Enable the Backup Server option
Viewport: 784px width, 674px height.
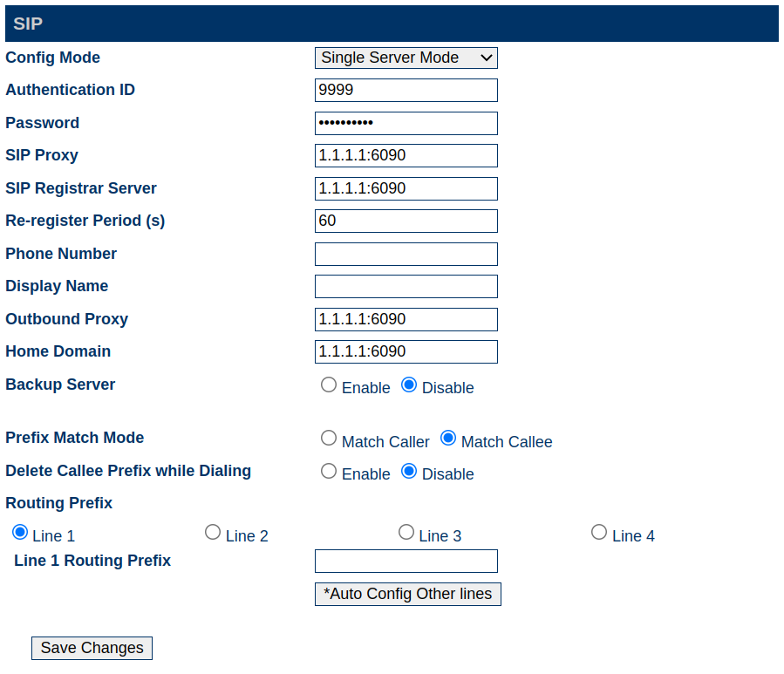pos(329,385)
